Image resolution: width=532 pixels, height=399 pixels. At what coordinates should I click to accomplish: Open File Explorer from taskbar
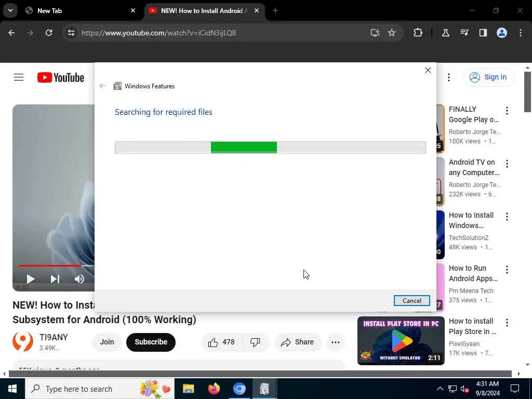point(188,389)
